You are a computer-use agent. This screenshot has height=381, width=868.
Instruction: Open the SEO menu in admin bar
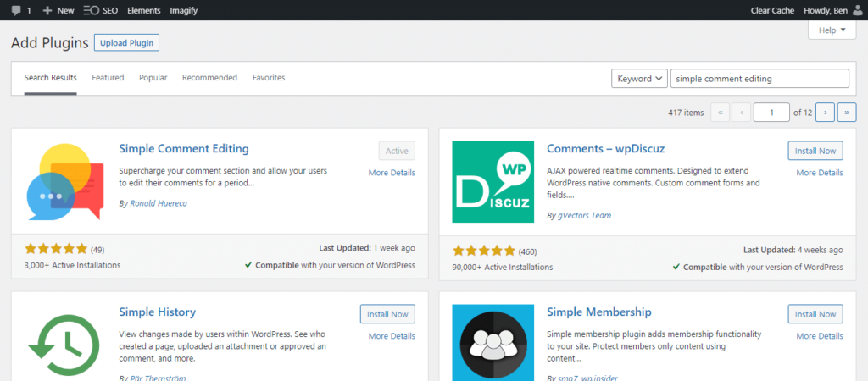pyautogui.click(x=101, y=10)
